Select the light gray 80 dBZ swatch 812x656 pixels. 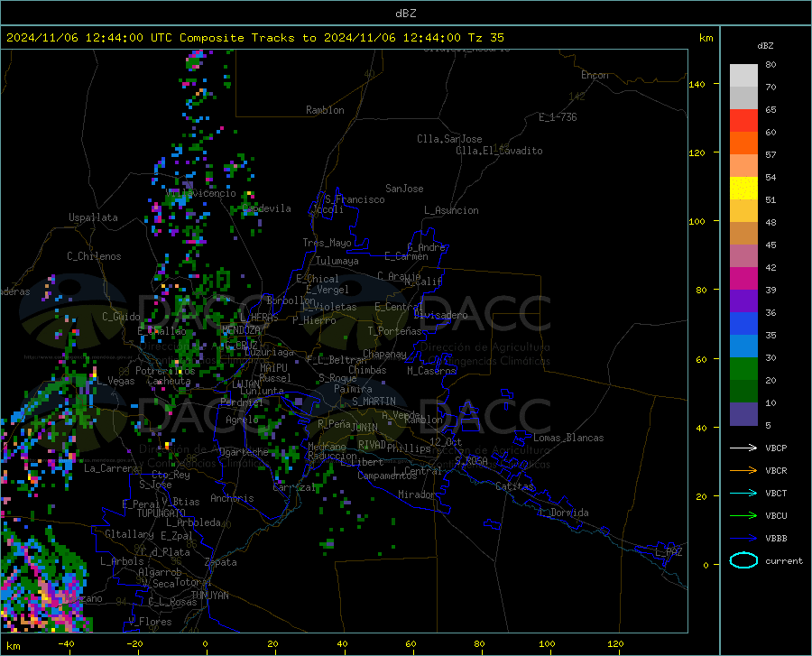[x=743, y=76]
